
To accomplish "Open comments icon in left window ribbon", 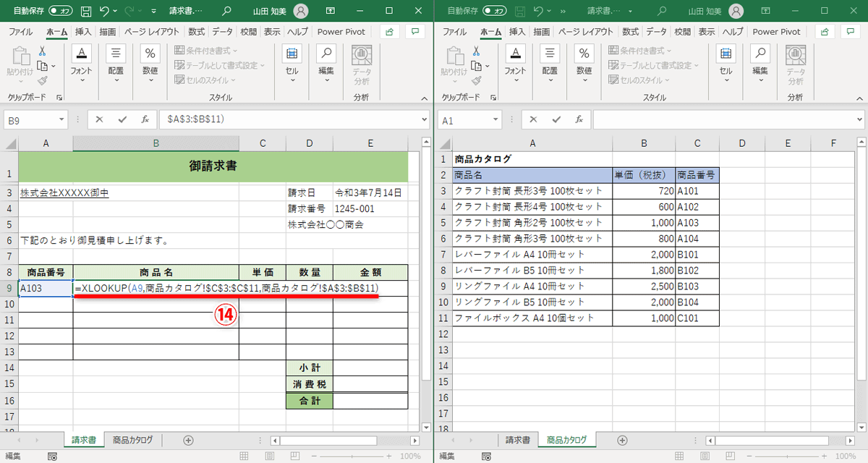I will (x=414, y=32).
